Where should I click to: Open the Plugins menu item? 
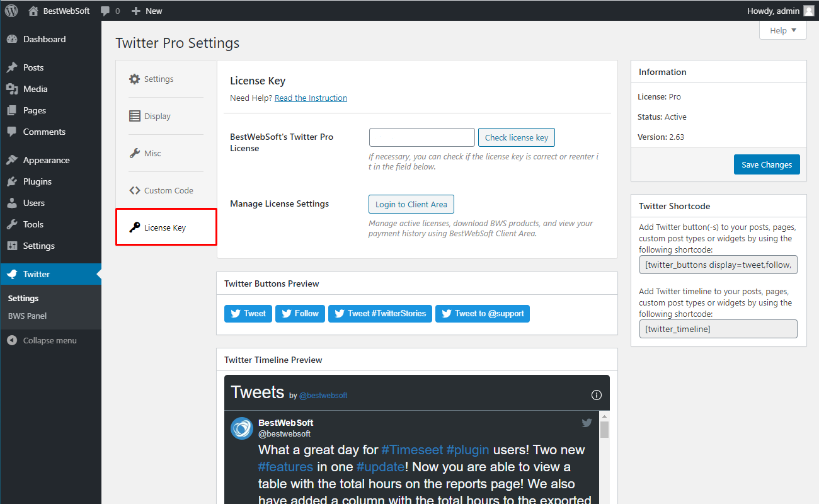(50, 181)
